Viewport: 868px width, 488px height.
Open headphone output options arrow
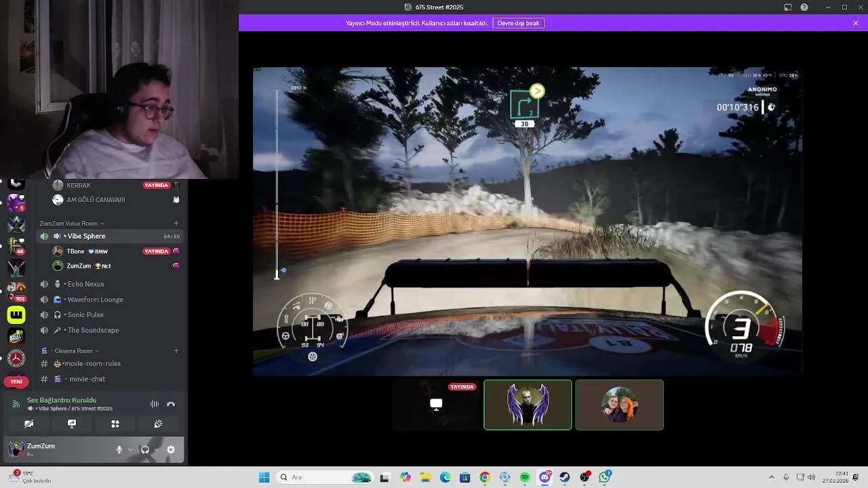[155, 449]
